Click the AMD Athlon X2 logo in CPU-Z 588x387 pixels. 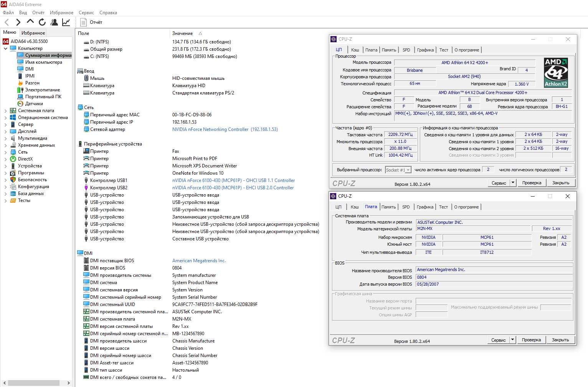click(556, 73)
